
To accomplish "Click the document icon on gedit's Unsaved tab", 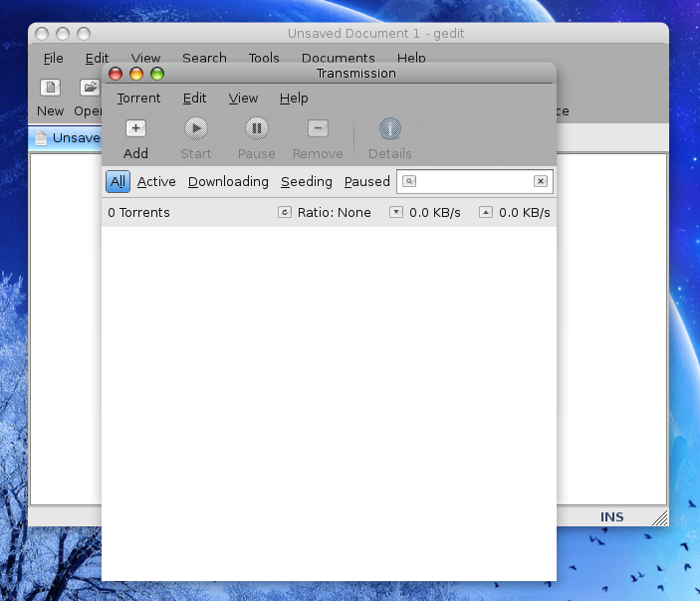I will pyautogui.click(x=41, y=138).
